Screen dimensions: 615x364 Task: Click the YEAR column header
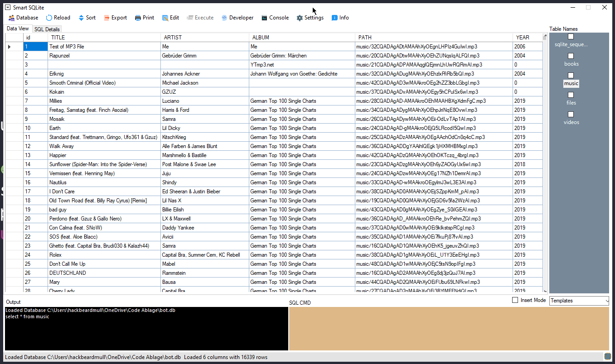click(x=528, y=38)
